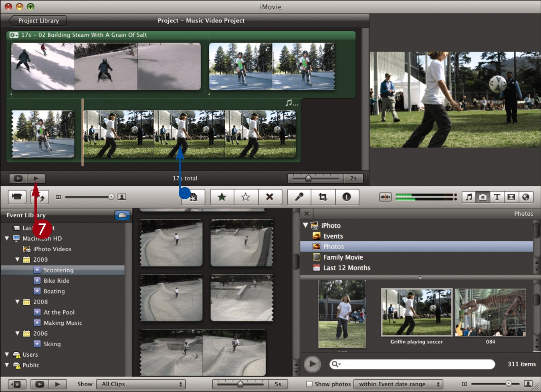Click skiing clip in project
This screenshot has width=541, height=392.
tap(106, 67)
